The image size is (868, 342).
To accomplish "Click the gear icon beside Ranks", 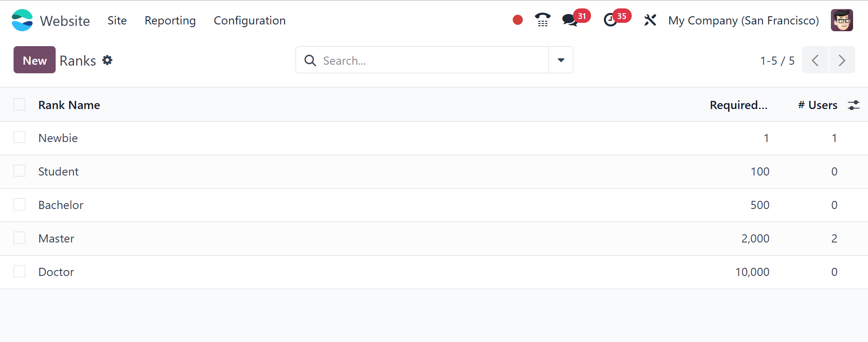I will coord(107,60).
